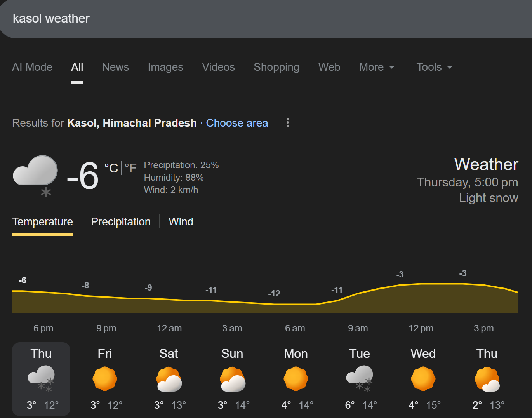The height and width of the screenshot is (418, 532).
Task: Select Wednesday's sunny forecast icon
Action: pyautogui.click(x=423, y=379)
